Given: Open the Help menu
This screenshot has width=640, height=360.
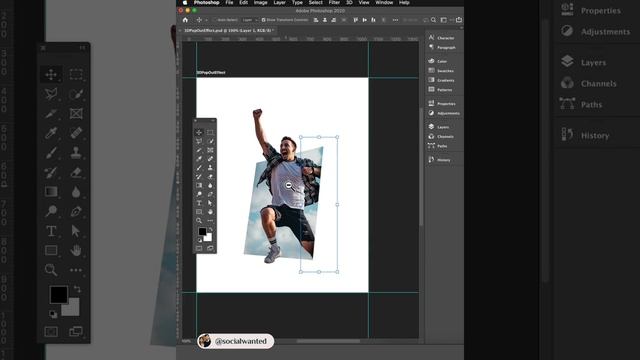Looking at the screenshot, I should (404, 2).
